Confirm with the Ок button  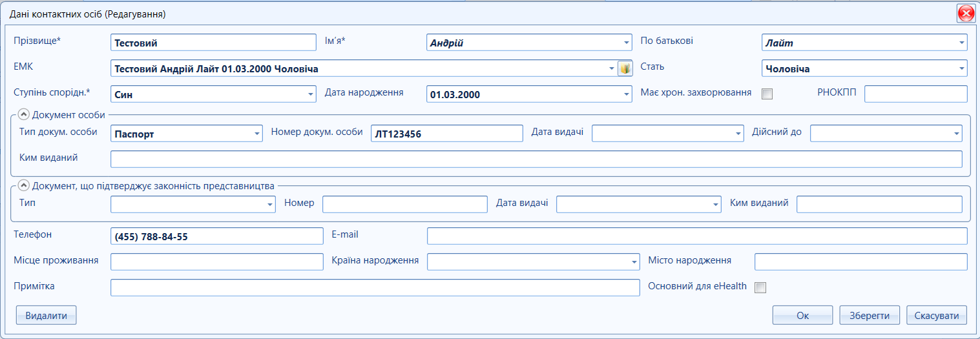click(x=802, y=315)
